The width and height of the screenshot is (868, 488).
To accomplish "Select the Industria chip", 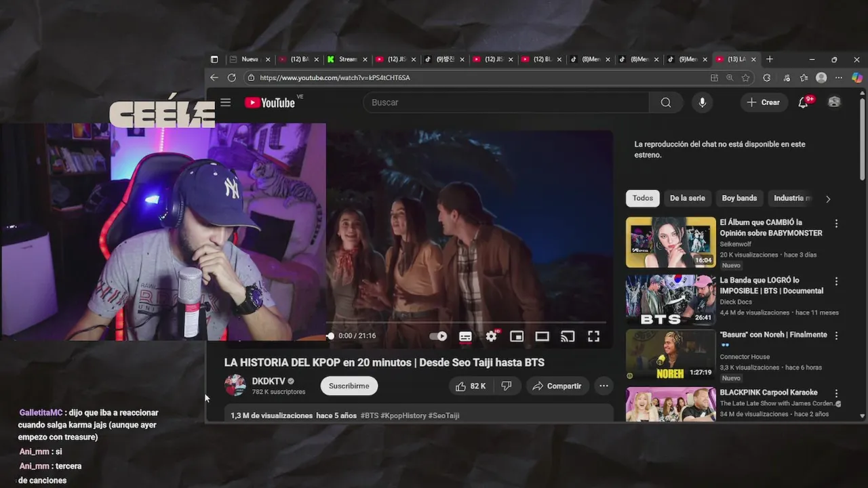I will [x=792, y=199].
